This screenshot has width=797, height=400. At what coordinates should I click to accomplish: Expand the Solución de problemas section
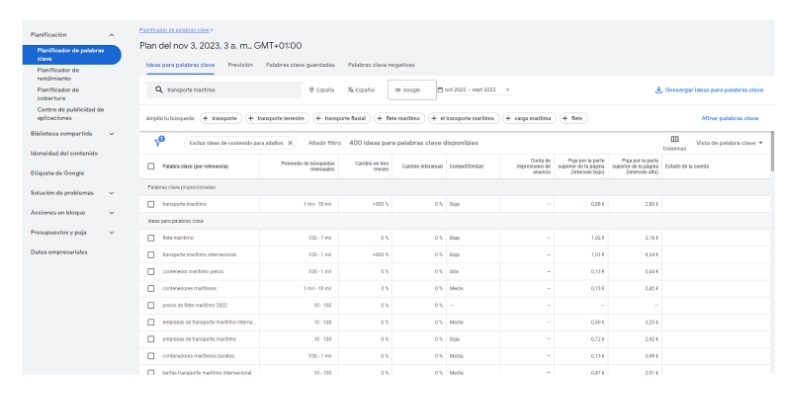coord(111,193)
